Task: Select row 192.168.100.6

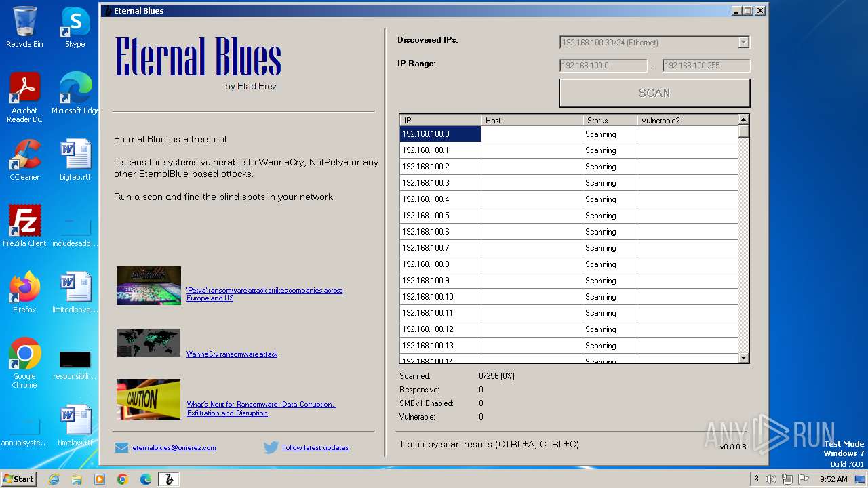Action: point(568,232)
